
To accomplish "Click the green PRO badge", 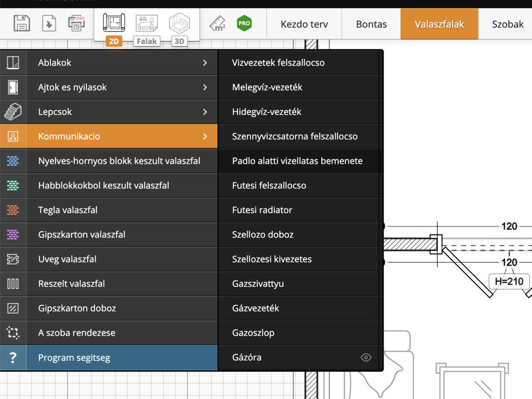I will pyautogui.click(x=244, y=23).
